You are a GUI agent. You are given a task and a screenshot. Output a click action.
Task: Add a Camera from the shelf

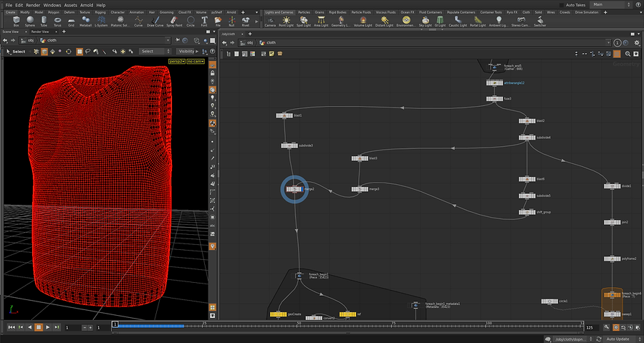click(270, 21)
